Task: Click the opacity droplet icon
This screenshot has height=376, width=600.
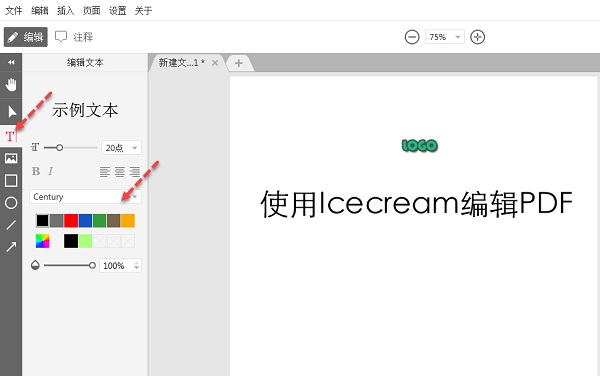Action: point(35,265)
